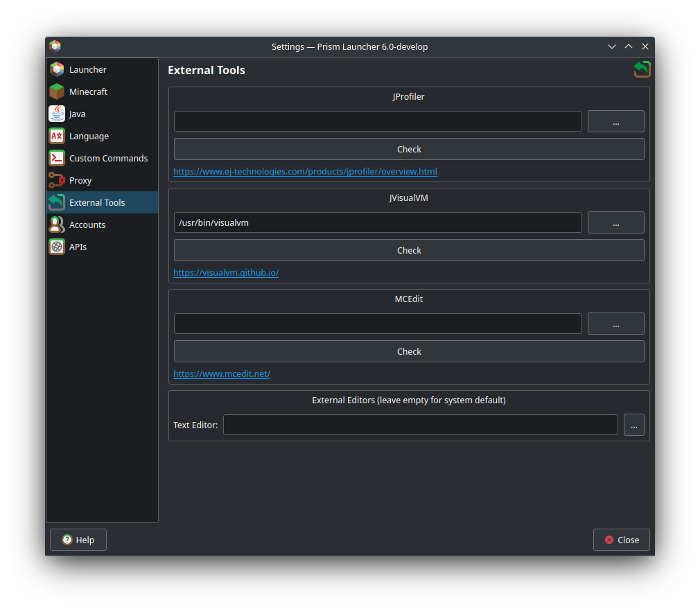Focus the Text Editor path field
Image resolution: width=700 pixels, height=609 pixels.
(420, 425)
